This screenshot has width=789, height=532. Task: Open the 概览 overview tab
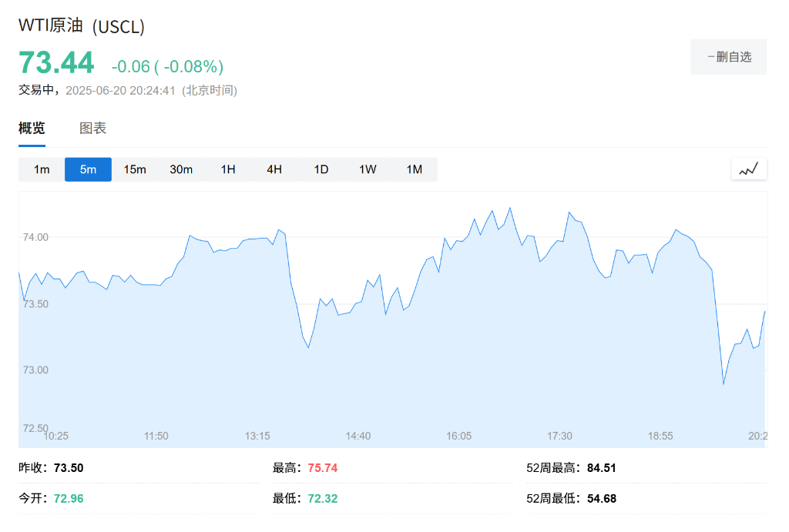point(32,129)
